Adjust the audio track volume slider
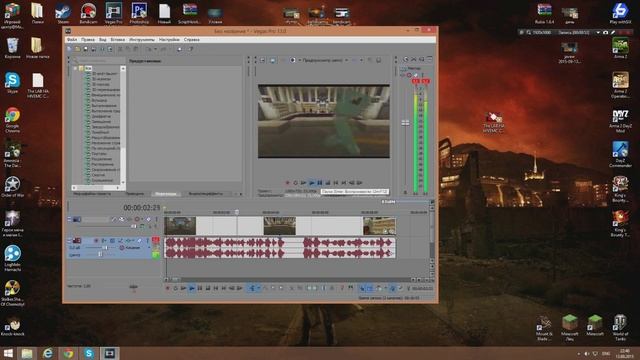Viewport: 640px width, 360px height. tap(104, 248)
